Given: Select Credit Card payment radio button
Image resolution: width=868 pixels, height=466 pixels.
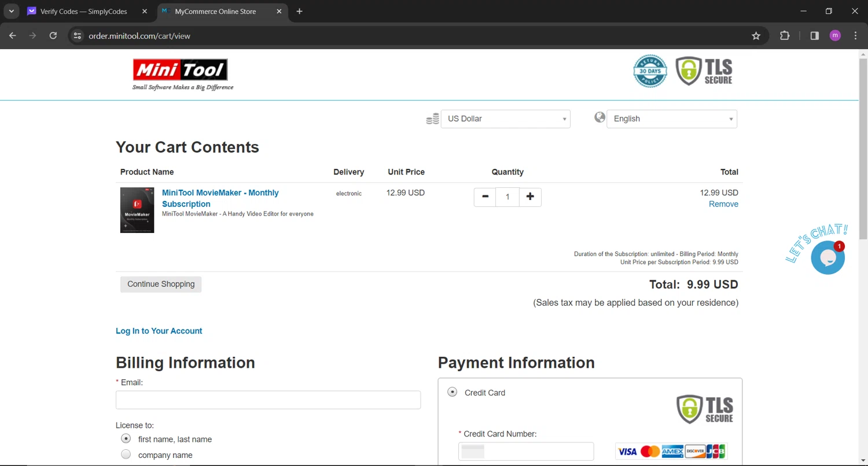Looking at the screenshot, I should pyautogui.click(x=453, y=392).
